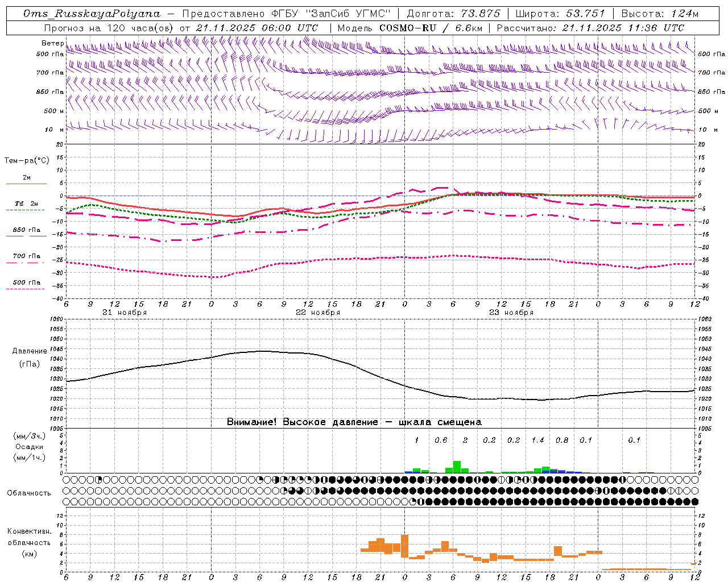The height and width of the screenshot is (582, 728).
Task: Click the station title Oms_RusskayaPolyana
Action: pos(92,14)
